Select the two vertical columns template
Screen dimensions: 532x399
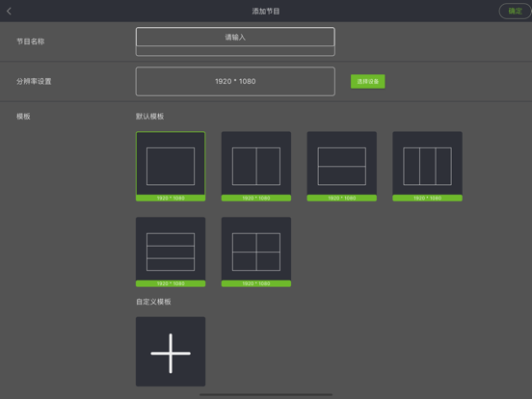[x=256, y=166]
